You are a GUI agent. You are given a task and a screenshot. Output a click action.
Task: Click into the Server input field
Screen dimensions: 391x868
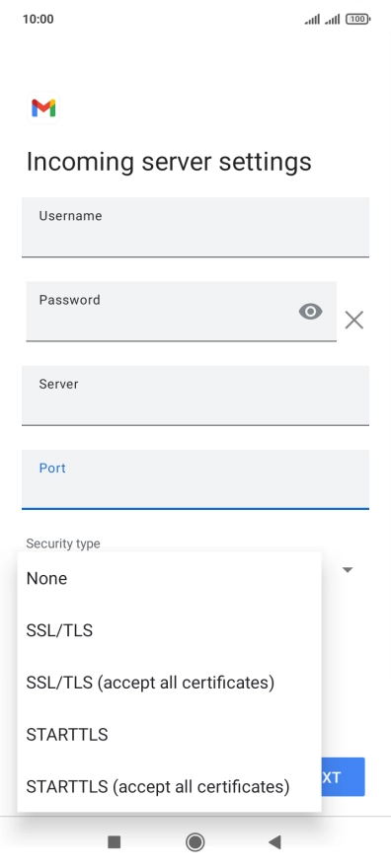(195, 396)
